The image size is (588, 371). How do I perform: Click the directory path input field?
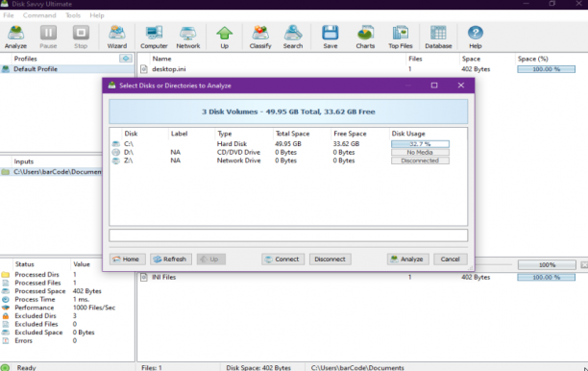click(x=288, y=235)
